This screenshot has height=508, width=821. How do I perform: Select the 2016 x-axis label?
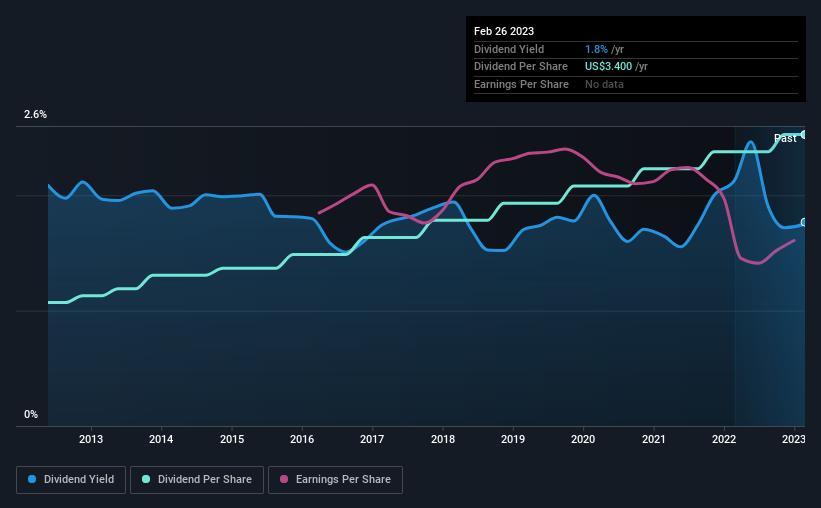point(302,439)
